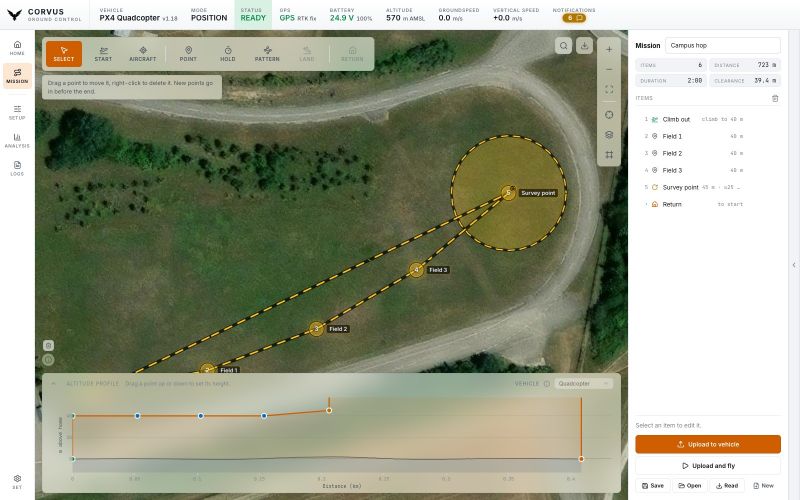Collapse the right mission panel chevron
Screen dimensions: 800x500
[794, 265]
